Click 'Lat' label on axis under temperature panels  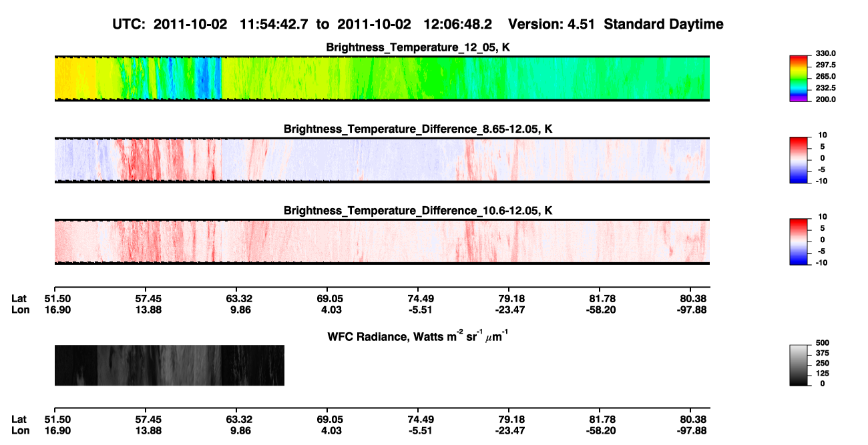(x=19, y=299)
